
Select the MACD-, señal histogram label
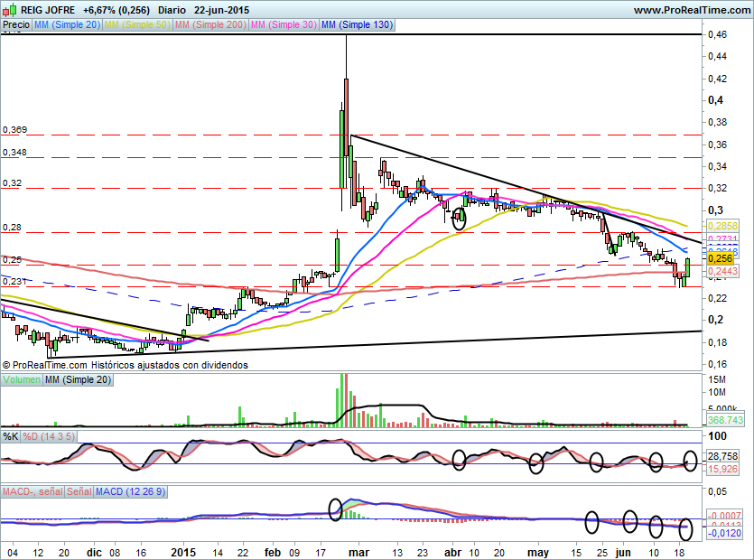tap(33, 491)
